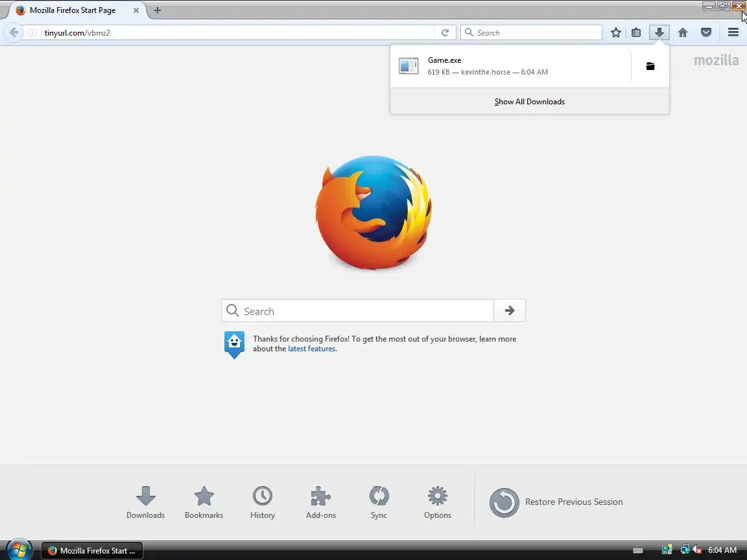
Task: Open containing folder for Game.exe
Action: point(650,66)
